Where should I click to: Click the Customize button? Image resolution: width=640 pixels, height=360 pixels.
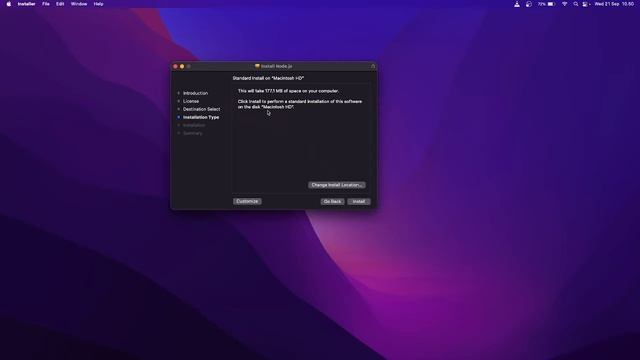247,201
